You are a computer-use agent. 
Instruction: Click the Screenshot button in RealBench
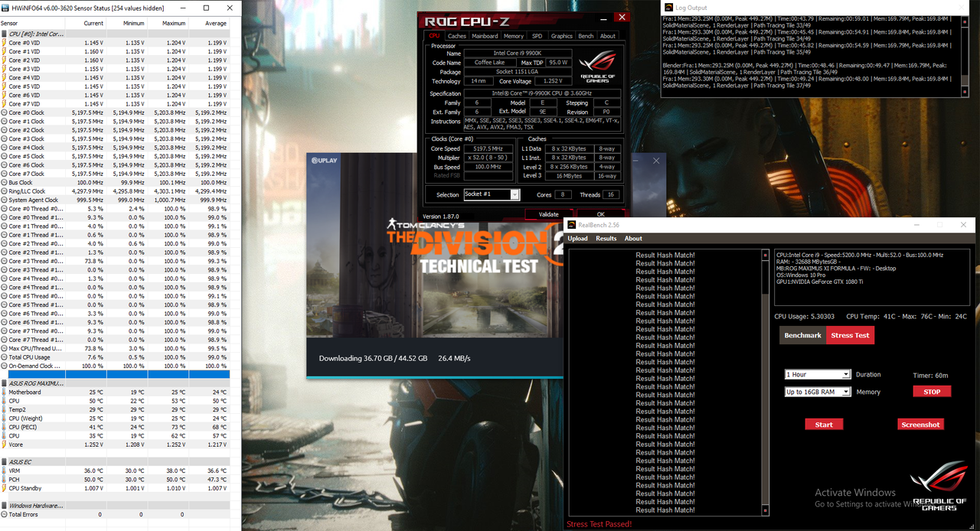pyautogui.click(x=920, y=425)
